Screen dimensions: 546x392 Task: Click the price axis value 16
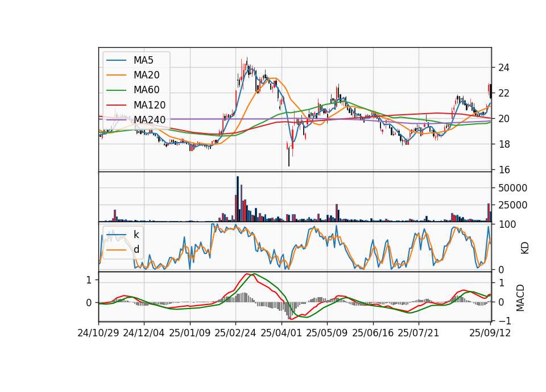(503, 170)
